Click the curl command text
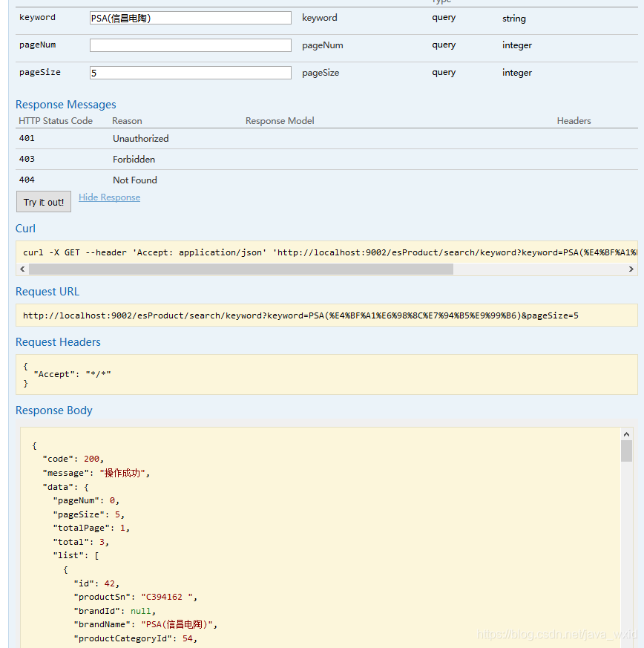The image size is (644, 648). 330,252
